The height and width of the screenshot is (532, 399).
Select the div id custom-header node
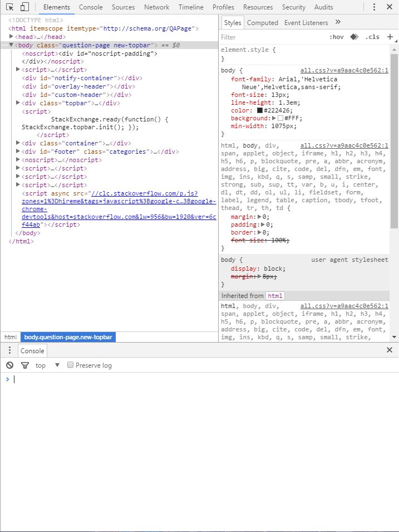point(77,95)
